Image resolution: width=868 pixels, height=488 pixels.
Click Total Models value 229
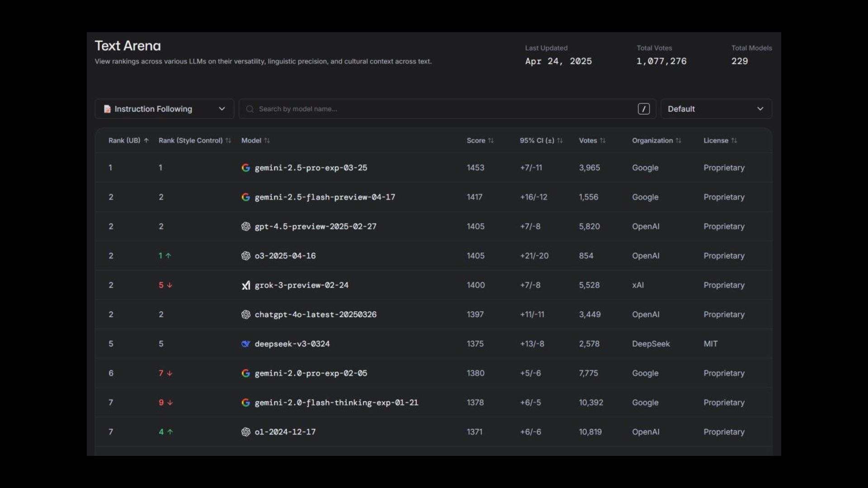740,61
